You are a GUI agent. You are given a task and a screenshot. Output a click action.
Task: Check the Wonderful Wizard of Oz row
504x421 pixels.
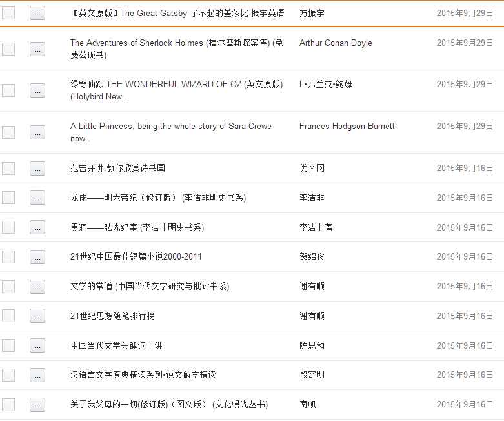click(8, 90)
